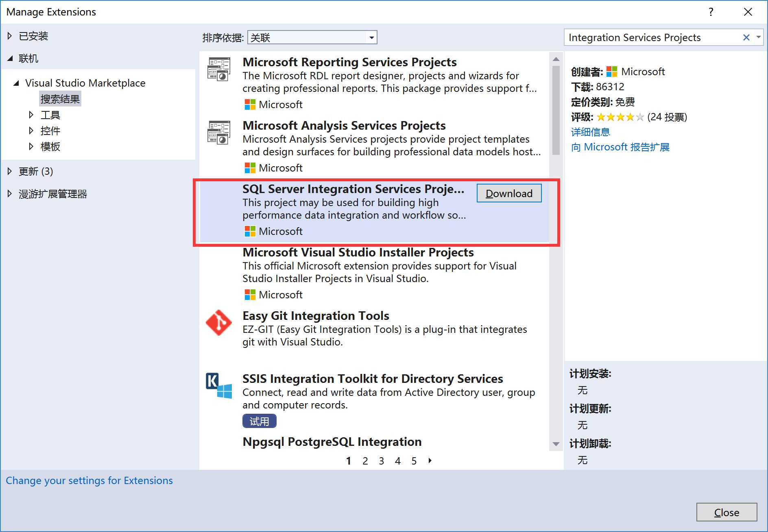
Task: Select Microsoft Reporting Services Projects title
Action: (349, 62)
